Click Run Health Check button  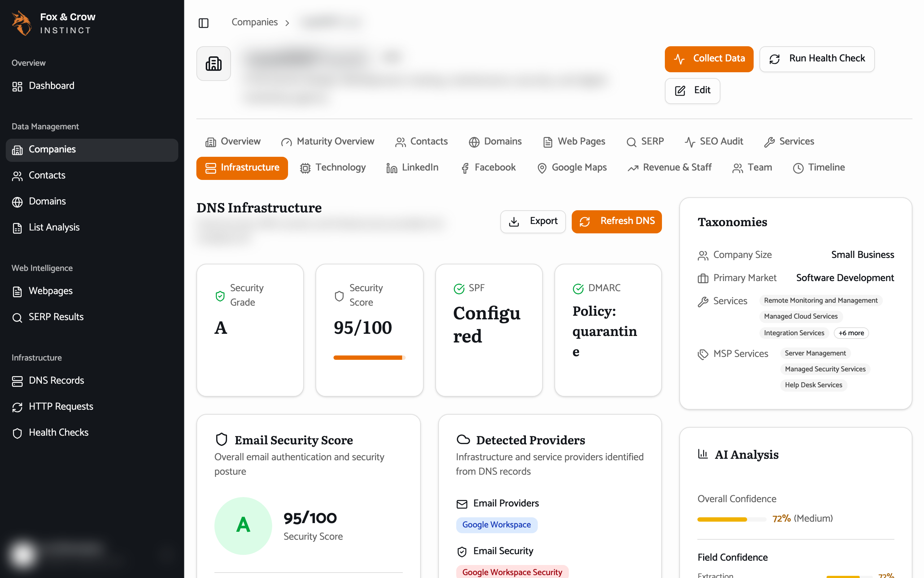coord(817,59)
